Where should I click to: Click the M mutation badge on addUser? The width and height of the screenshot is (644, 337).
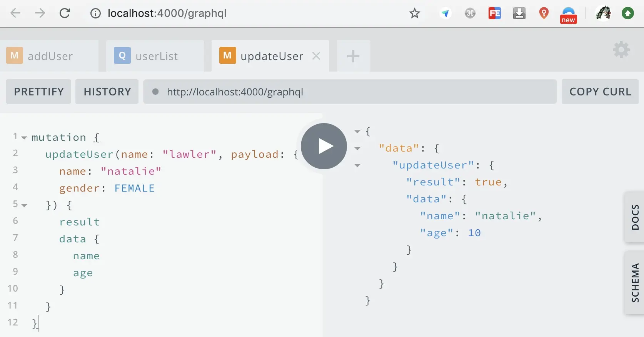pos(15,56)
